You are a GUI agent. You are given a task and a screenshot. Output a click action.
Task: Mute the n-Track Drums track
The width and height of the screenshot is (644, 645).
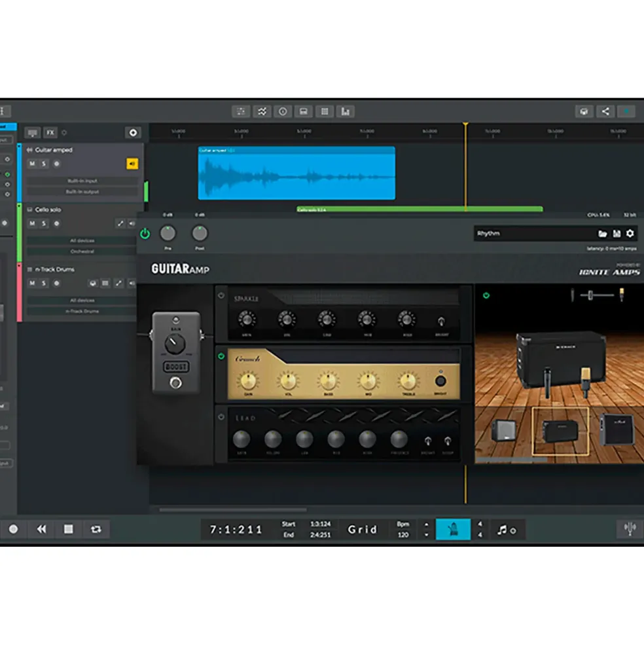pos(32,283)
